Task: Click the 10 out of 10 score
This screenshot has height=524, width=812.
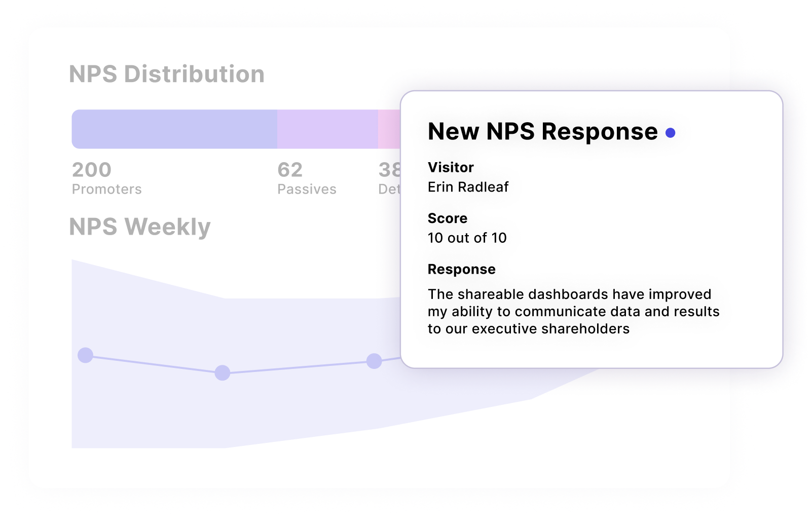Action: (x=467, y=238)
